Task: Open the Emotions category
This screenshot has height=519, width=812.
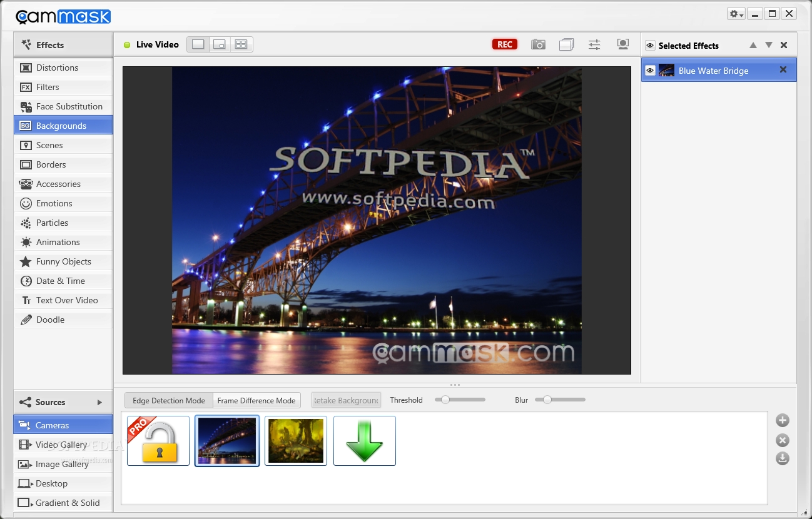Action: point(63,203)
